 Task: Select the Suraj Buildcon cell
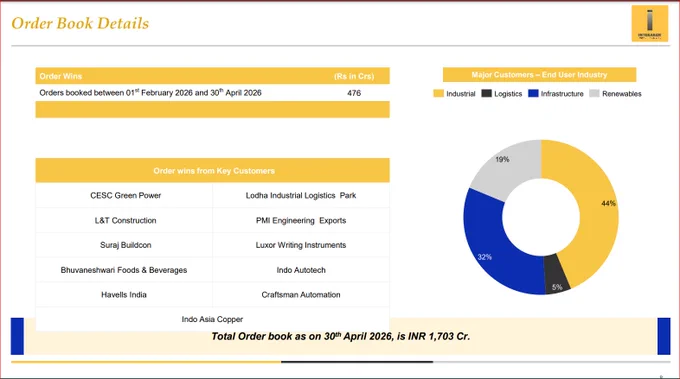tap(125, 245)
